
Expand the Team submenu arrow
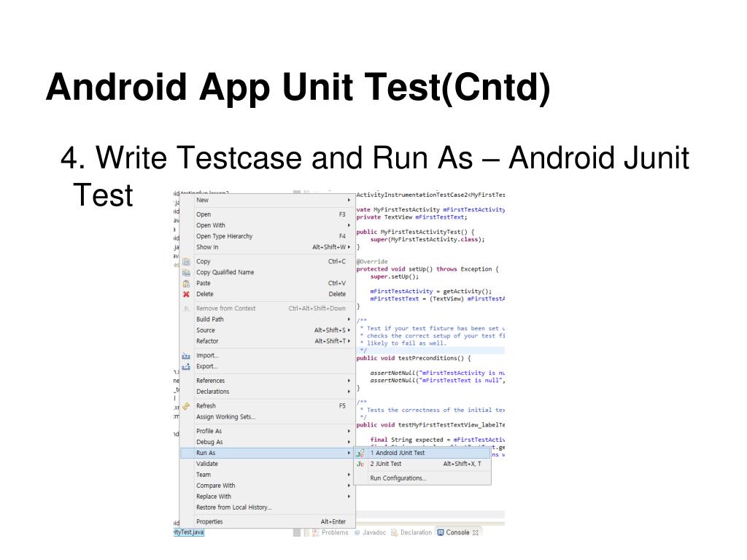pyautogui.click(x=349, y=475)
